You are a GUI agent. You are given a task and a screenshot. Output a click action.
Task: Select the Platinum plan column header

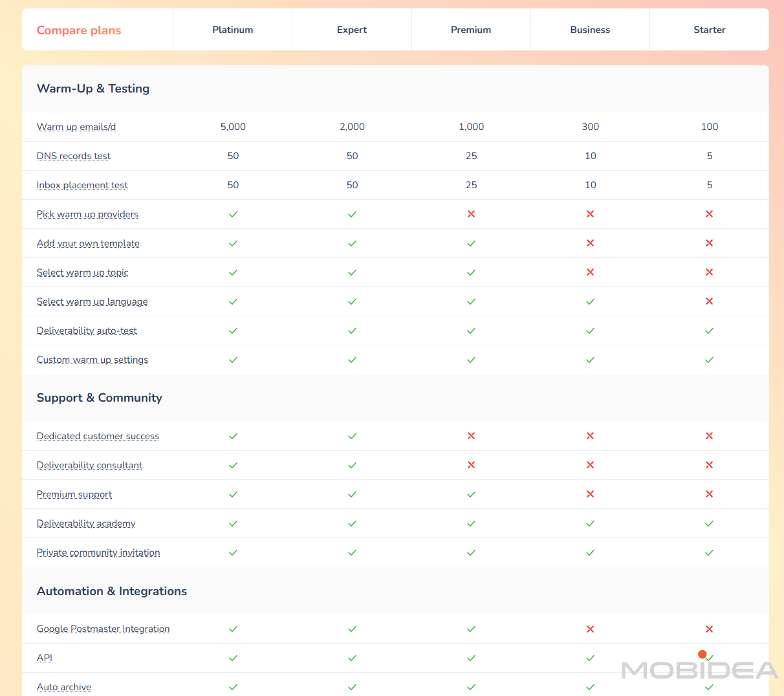pos(233,30)
